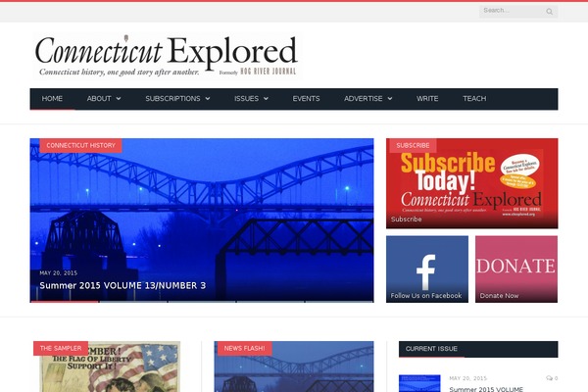The height and width of the screenshot is (392, 588).
Task: Click the News Flash! category label
Action: pos(244,349)
